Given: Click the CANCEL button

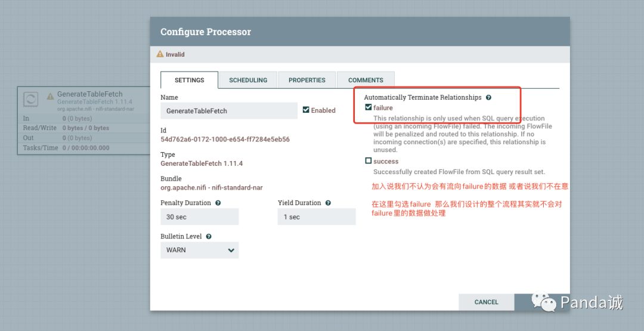Looking at the screenshot, I should (x=487, y=302).
